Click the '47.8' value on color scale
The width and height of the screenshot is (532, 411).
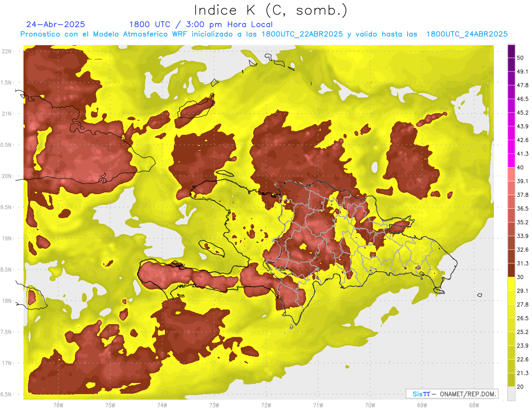tap(523, 85)
